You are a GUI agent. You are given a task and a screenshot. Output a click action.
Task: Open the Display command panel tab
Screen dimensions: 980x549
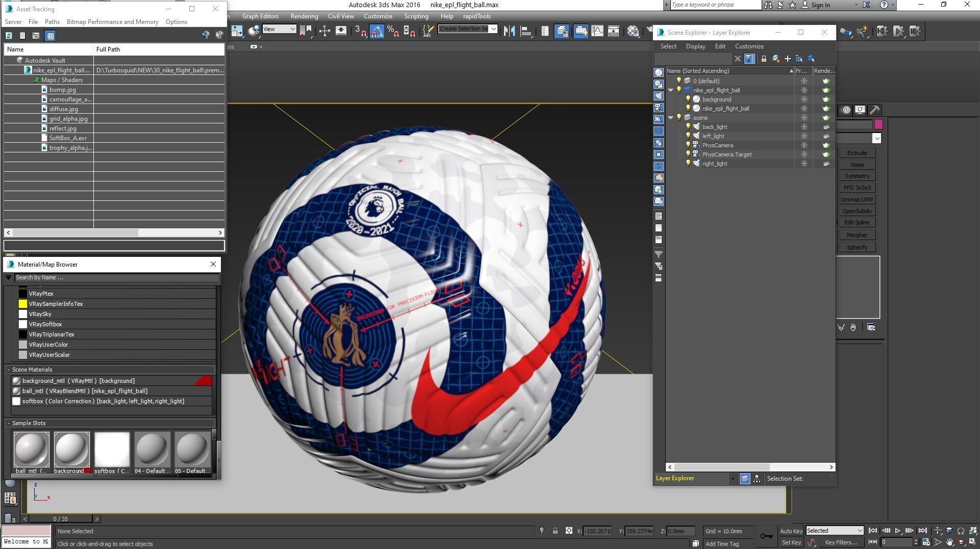coord(860,110)
